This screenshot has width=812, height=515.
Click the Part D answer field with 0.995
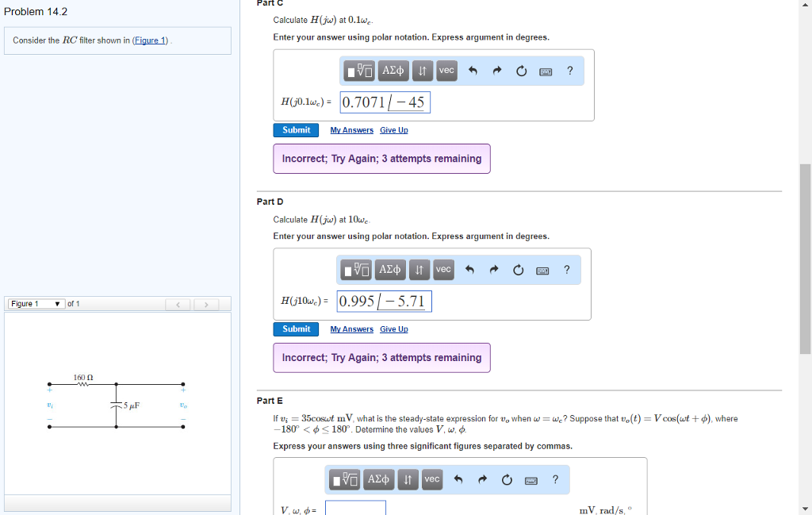pos(384,301)
